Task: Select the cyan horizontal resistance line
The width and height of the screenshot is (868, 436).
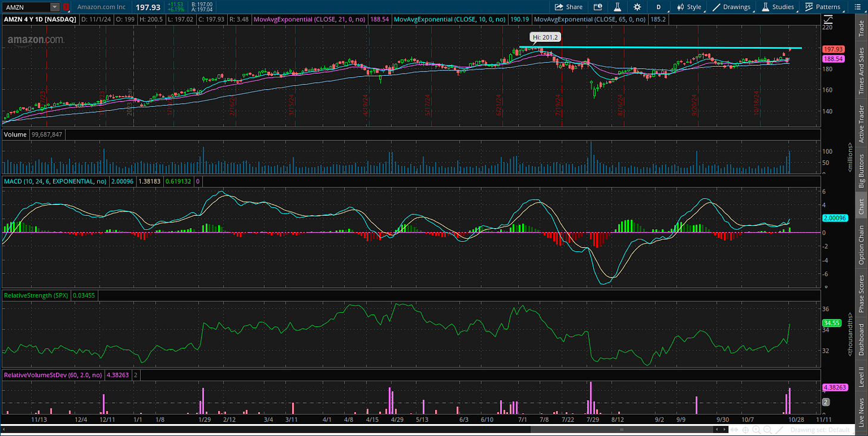Action: [x=661, y=48]
